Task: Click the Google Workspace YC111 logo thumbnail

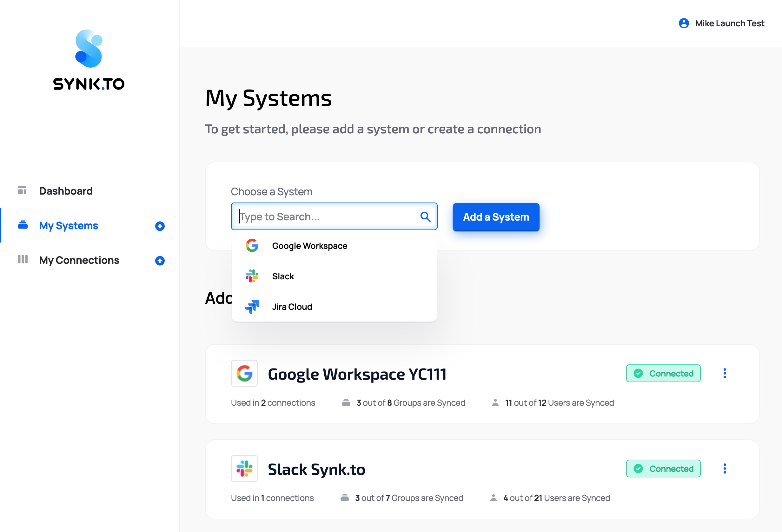Action: click(x=244, y=373)
